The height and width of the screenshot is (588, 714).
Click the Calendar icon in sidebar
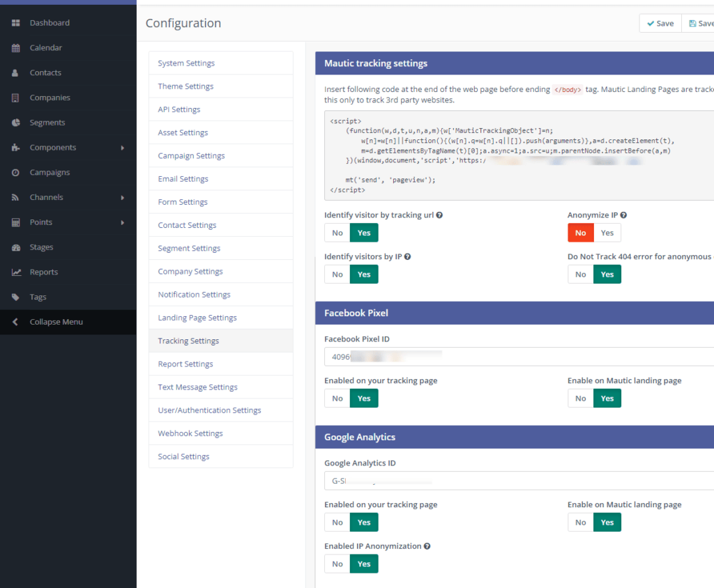pos(15,48)
